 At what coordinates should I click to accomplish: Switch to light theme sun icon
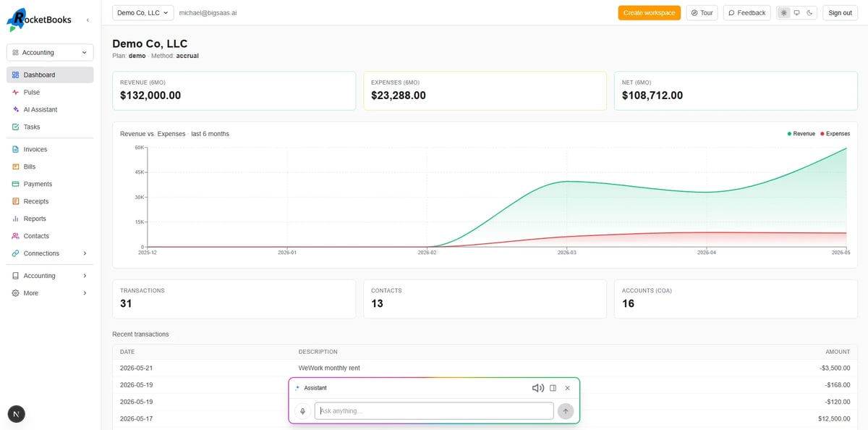[783, 12]
